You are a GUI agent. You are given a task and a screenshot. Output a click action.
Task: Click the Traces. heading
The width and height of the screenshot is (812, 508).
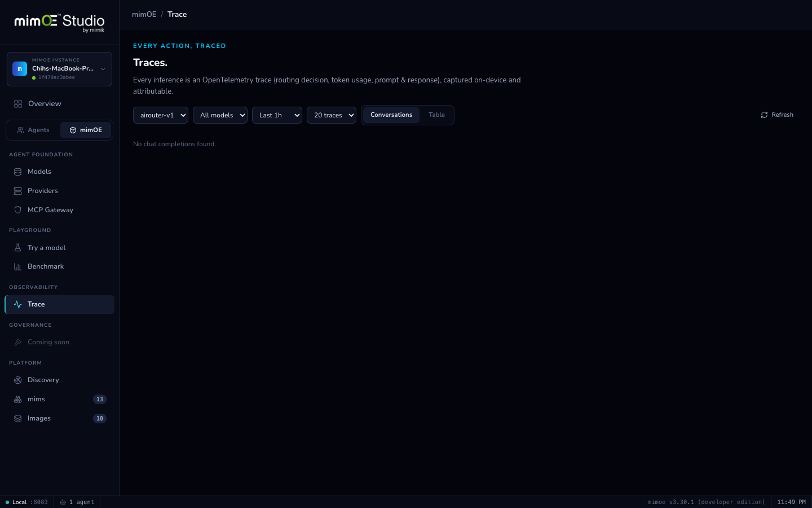click(150, 63)
